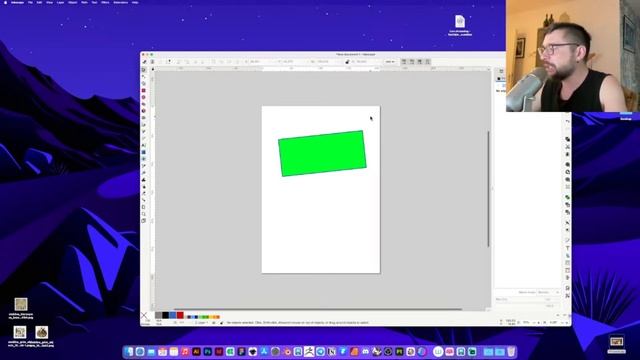Pick the gray palette swatch
This screenshot has width=640, height=360.
pos(158,315)
